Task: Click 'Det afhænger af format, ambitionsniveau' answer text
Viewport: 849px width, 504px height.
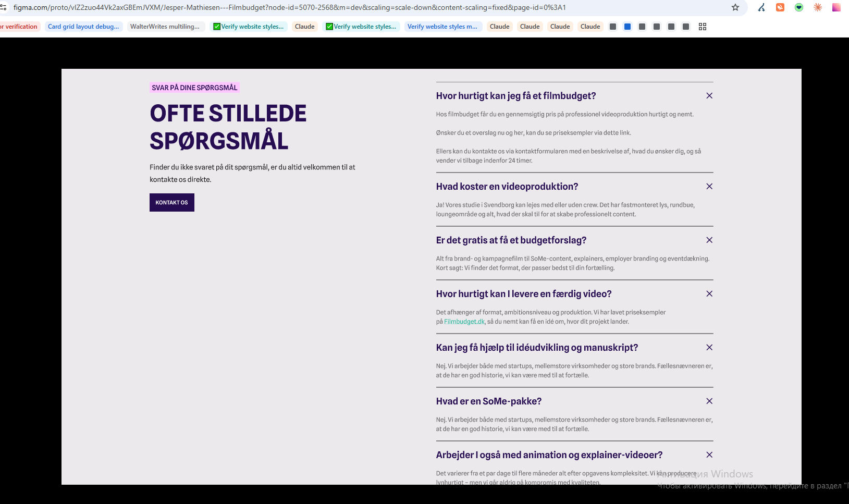Action: click(551, 317)
